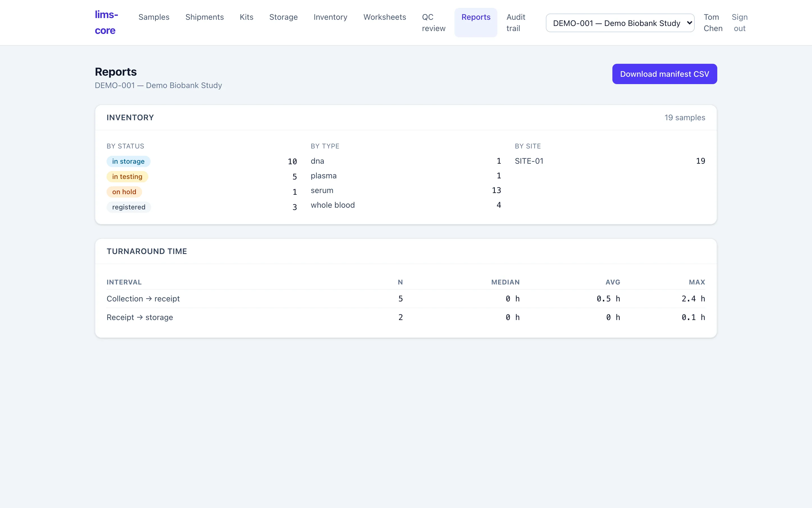Image resolution: width=812 pixels, height=508 pixels.
Task: Click the MAX column header
Action: tap(697, 282)
